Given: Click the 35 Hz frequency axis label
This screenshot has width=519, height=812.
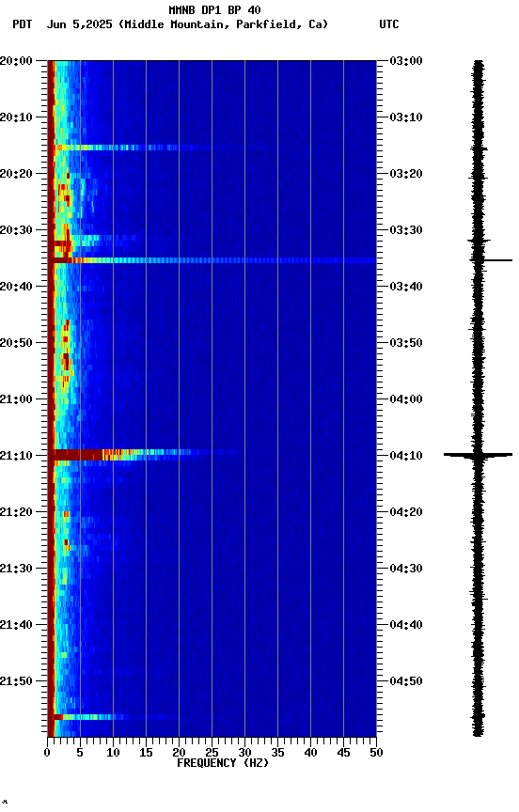Looking at the screenshot, I should pyautogui.click(x=277, y=753).
